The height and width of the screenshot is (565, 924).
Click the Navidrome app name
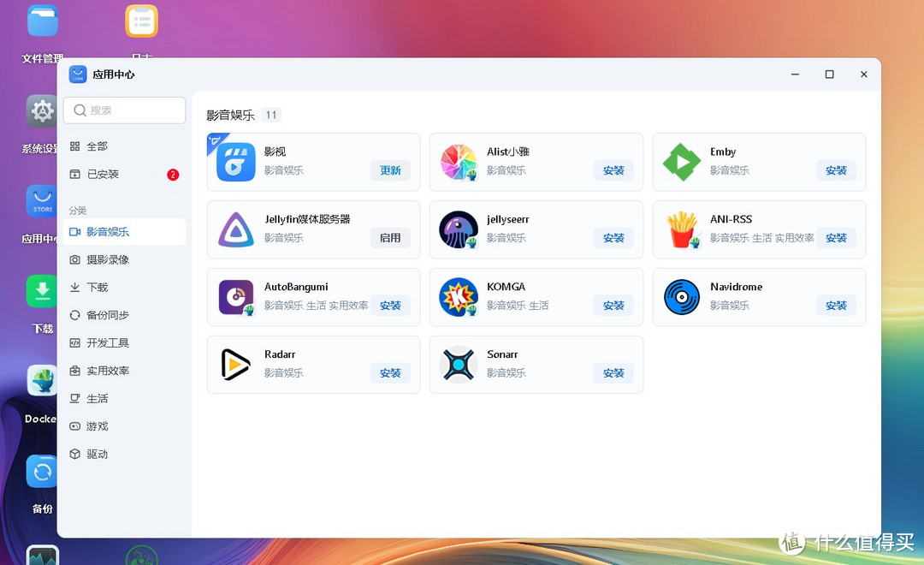coord(736,287)
